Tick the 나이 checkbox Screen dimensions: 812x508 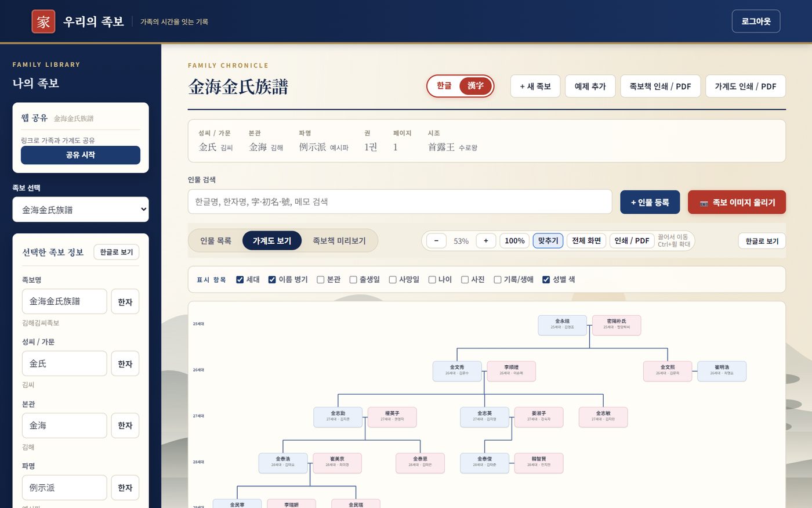(x=432, y=280)
